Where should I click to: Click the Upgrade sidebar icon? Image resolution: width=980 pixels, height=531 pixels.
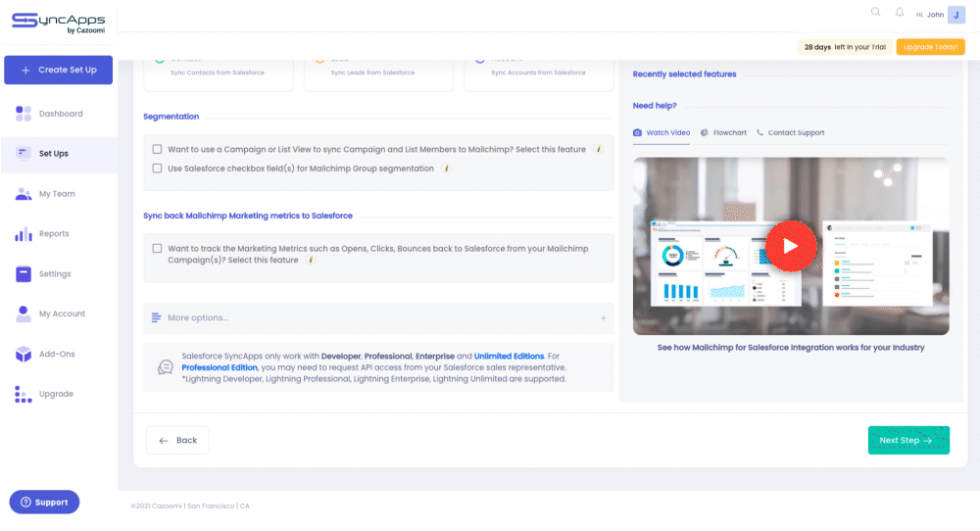24,394
